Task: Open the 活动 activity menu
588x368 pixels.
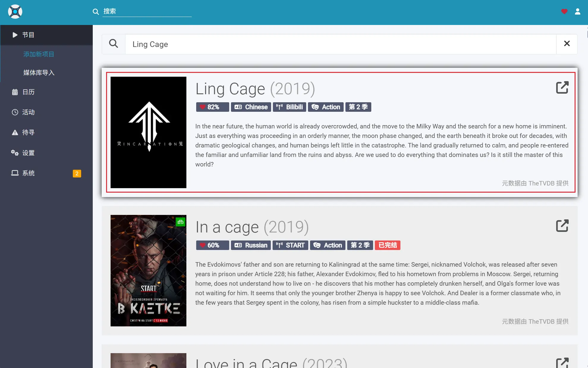Action: 28,112
